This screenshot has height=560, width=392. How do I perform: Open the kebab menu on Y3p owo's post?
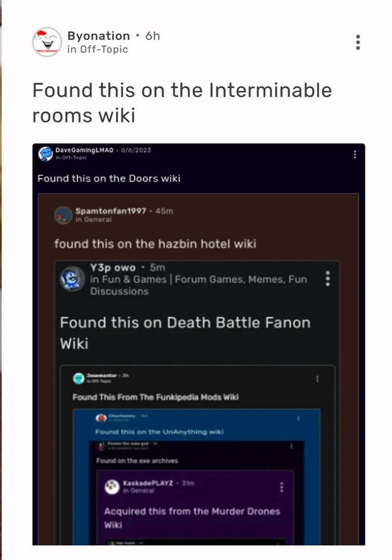coord(328,279)
